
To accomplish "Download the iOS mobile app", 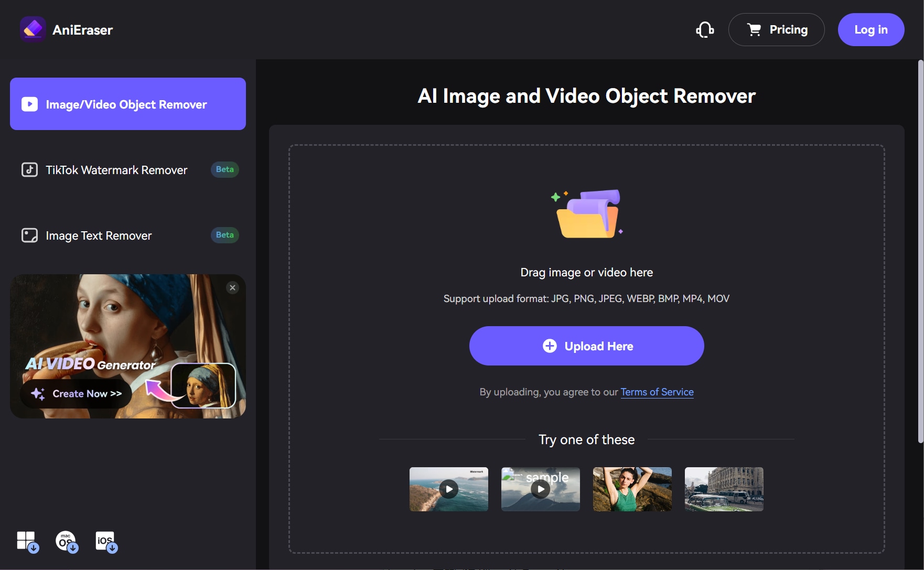I will [105, 541].
